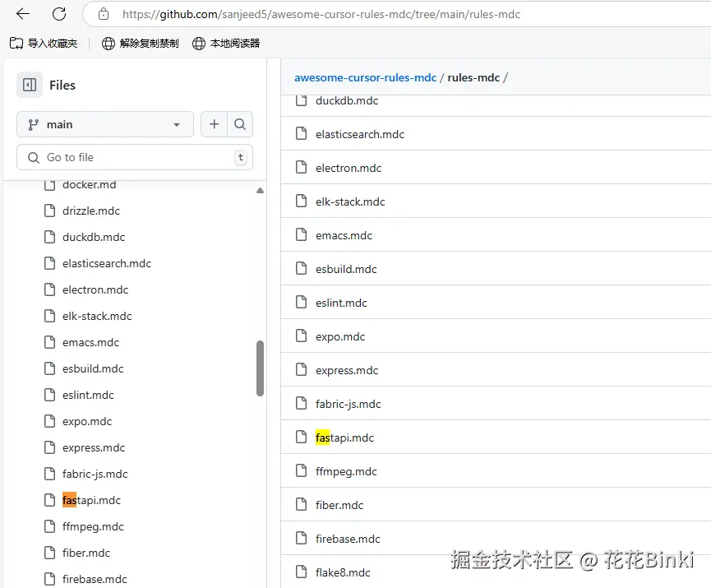Select electron.mdc in the file tree
The image size is (711, 588).
(95, 290)
